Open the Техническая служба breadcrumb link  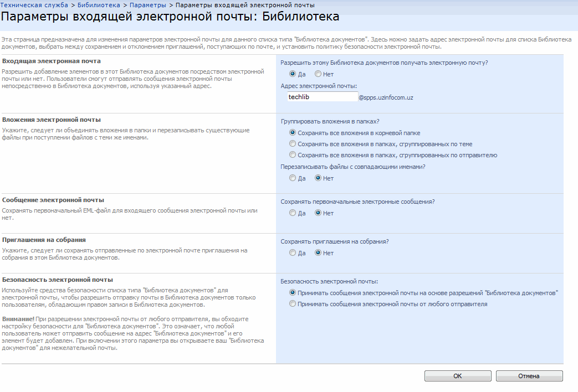pos(34,5)
